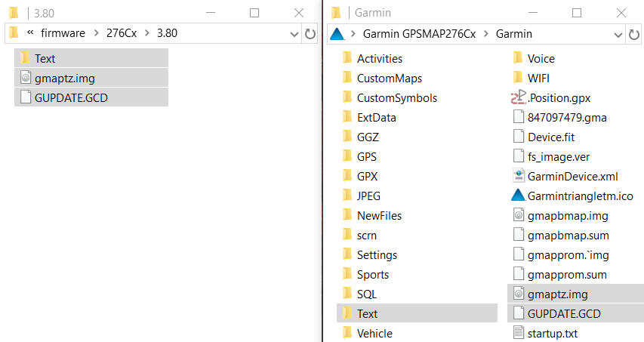Click the GarminDevice.xml file icon
This screenshot has width=644, height=342.
point(519,176)
